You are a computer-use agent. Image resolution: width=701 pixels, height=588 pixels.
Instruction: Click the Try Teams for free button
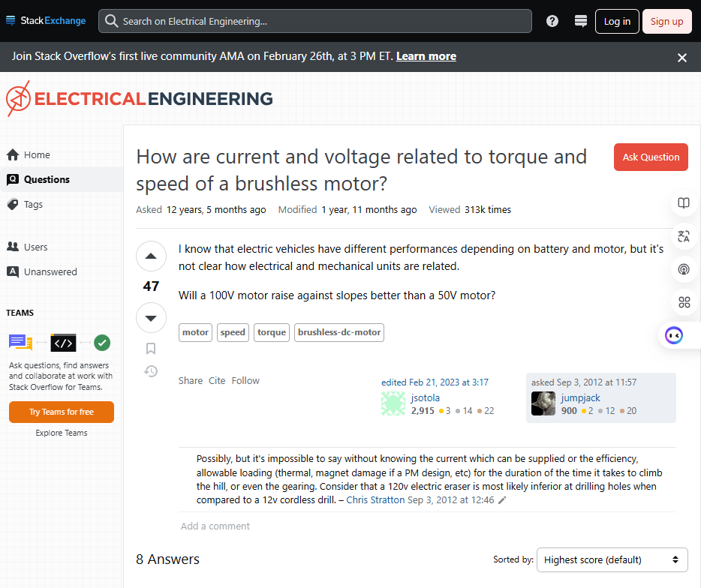click(x=62, y=412)
